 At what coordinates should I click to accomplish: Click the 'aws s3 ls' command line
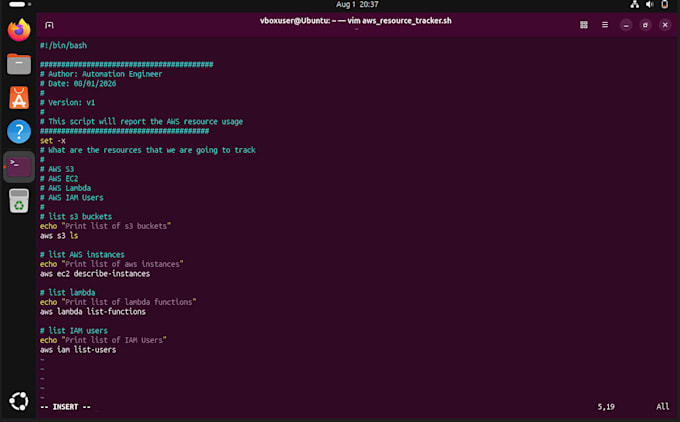(x=59, y=236)
